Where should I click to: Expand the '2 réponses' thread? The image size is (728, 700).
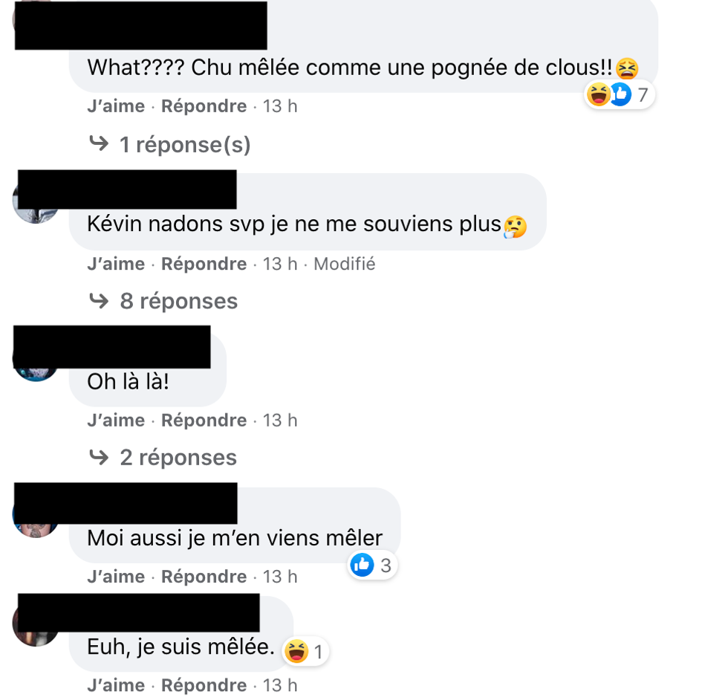[178, 458]
